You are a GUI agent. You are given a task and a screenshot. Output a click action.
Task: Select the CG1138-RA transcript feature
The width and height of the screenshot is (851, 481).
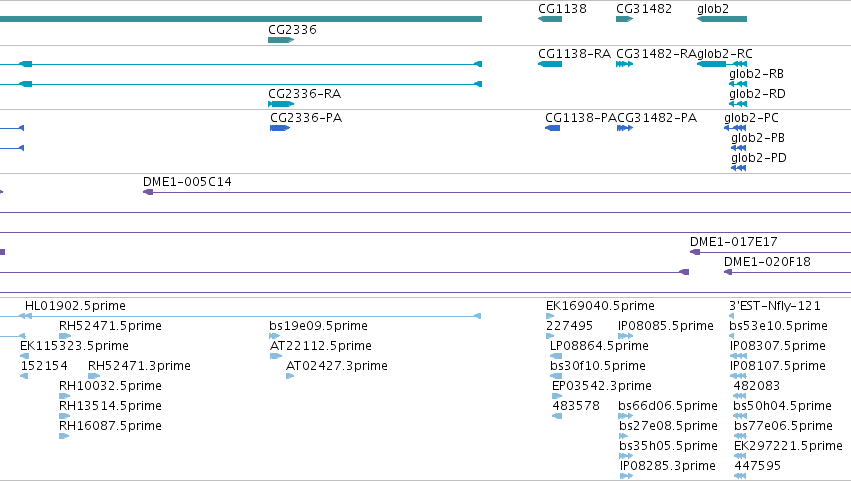550,64
